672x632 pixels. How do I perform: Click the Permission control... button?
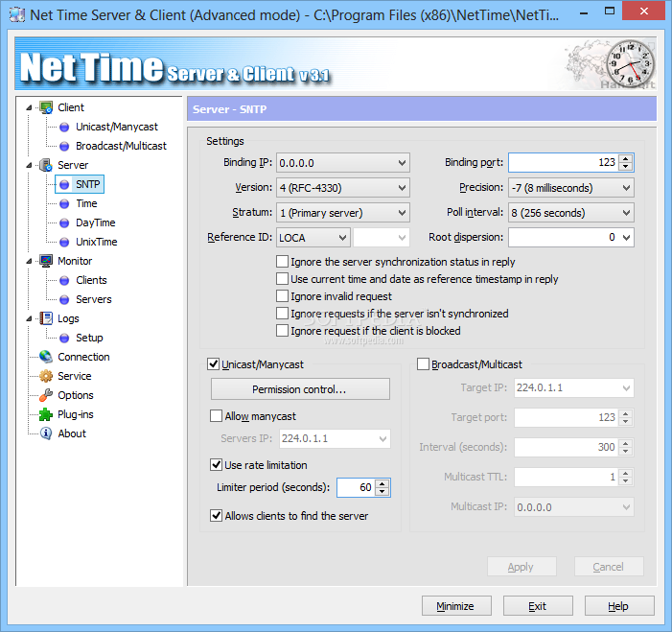300,389
